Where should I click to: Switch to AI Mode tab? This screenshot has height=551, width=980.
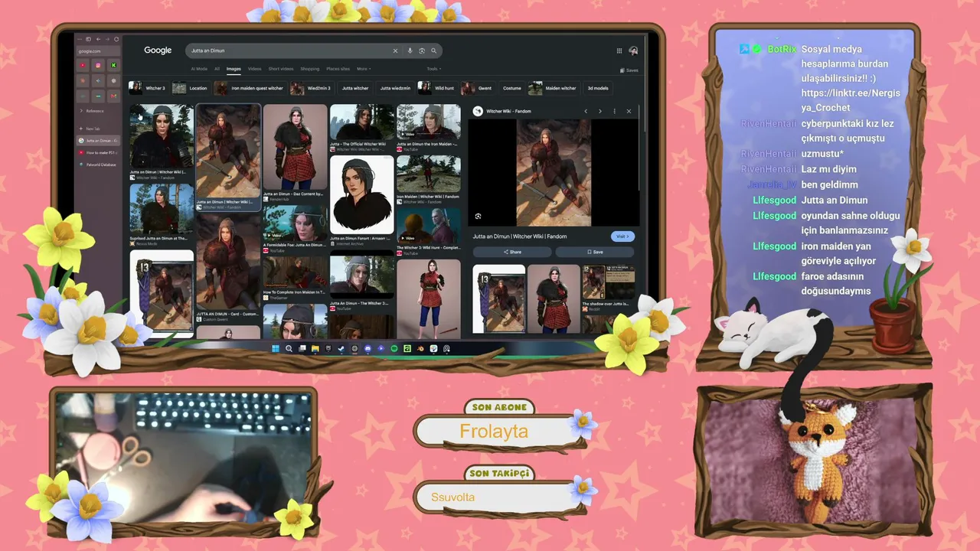point(199,69)
